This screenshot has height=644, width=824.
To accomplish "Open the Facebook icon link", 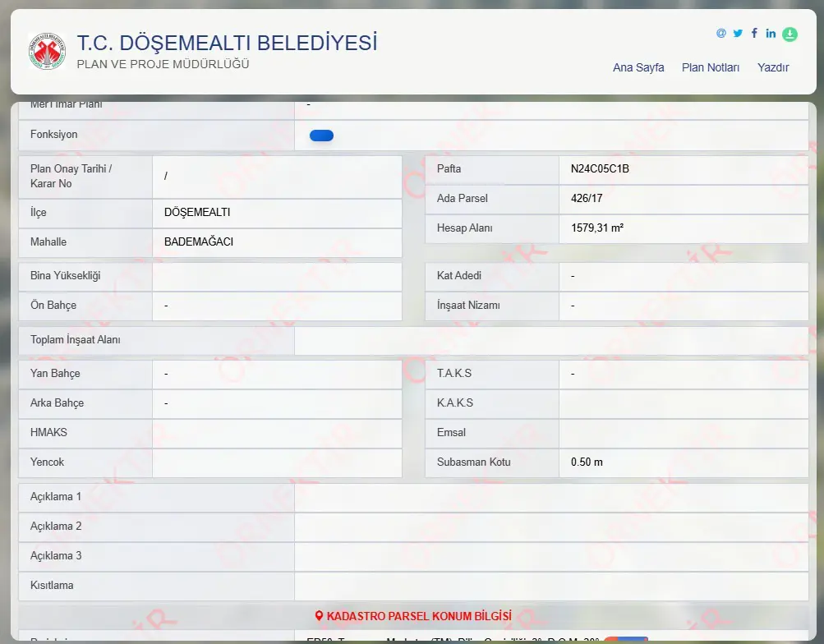I will pyautogui.click(x=754, y=34).
